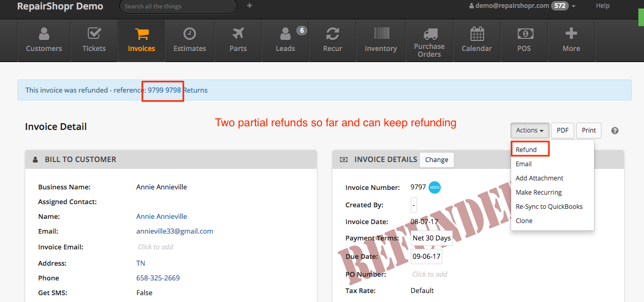Click the Print button
The height and width of the screenshot is (302, 644).
pyautogui.click(x=589, y=130)
